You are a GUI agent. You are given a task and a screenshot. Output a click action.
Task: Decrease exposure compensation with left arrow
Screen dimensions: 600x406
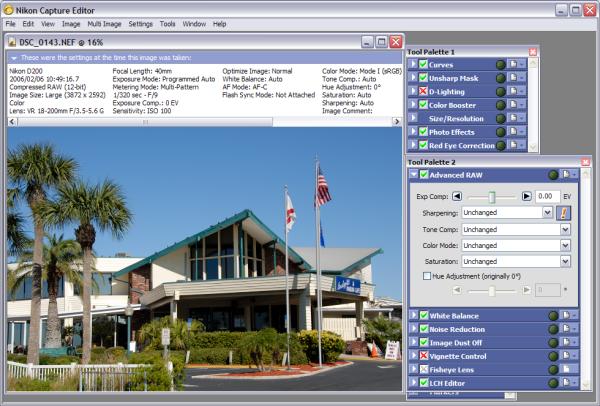tap(457, 196)
